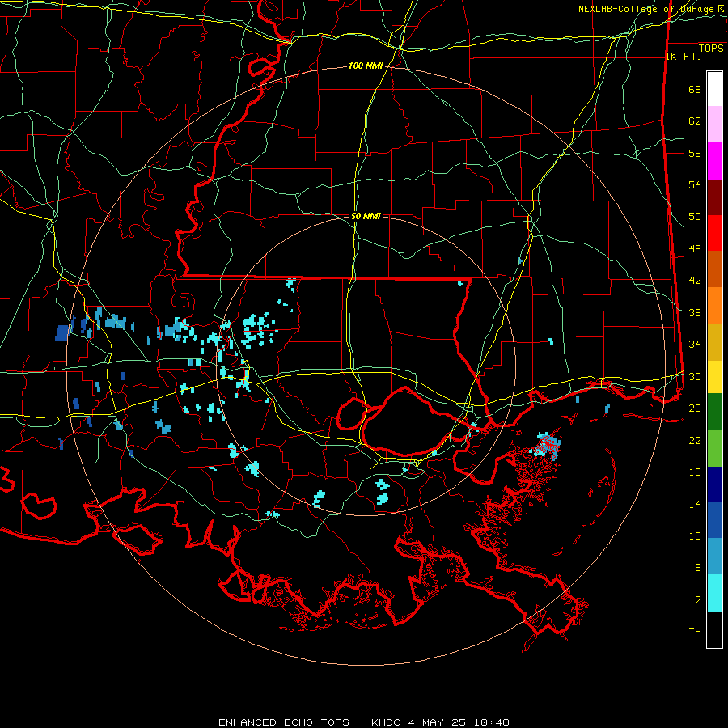
Task: Click the bright red legend swatch
Action: click(x=714, y=234)
